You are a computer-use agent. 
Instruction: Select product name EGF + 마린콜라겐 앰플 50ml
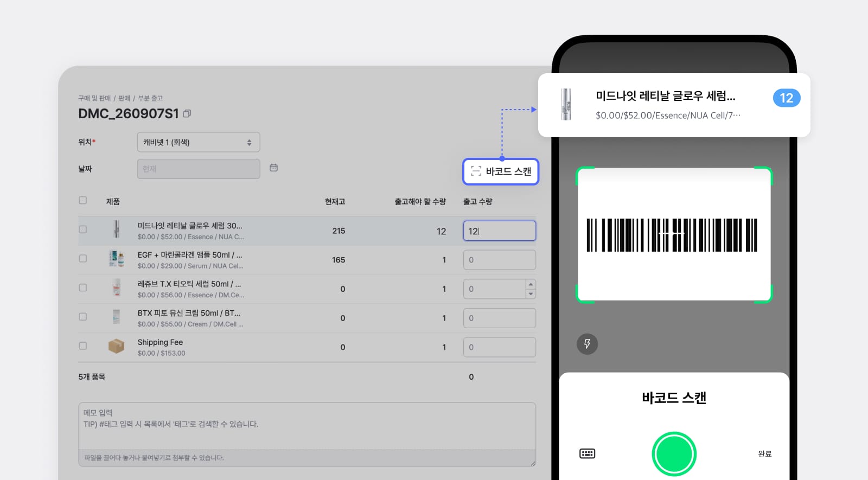[190, 255]
